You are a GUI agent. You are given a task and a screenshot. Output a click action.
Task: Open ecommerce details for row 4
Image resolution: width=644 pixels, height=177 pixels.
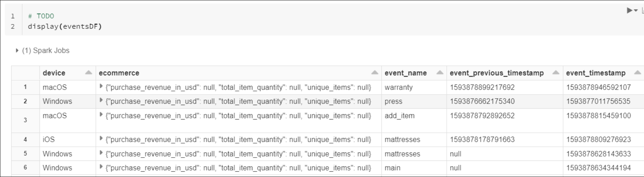point(101,139)
